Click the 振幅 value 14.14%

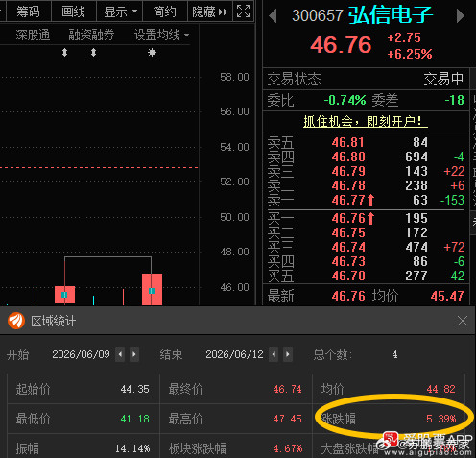[132, 448]
